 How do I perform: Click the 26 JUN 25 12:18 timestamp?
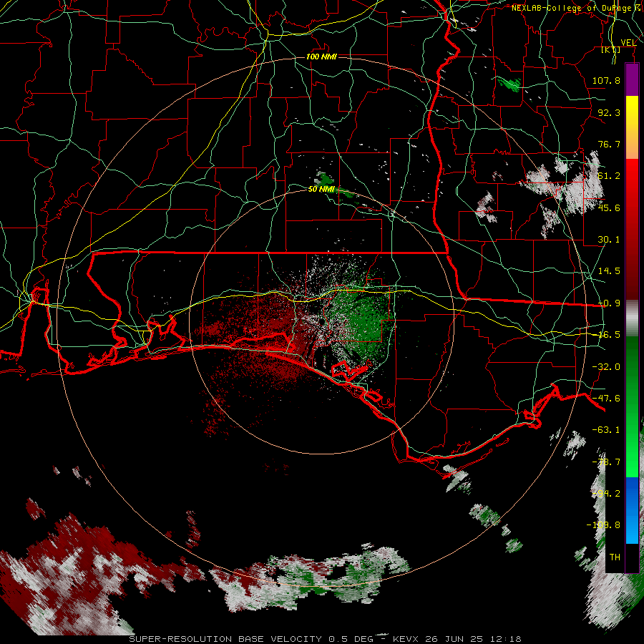[x=472, y=639]
